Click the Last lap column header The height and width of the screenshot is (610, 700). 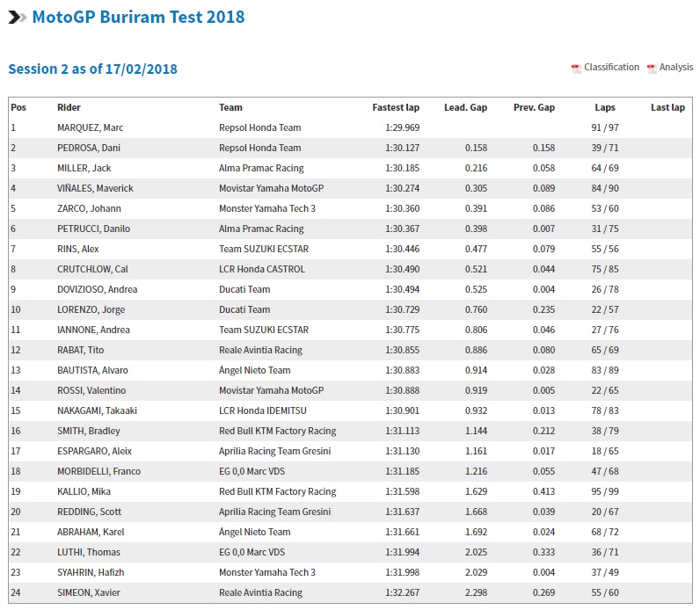[x=667, y=107]
